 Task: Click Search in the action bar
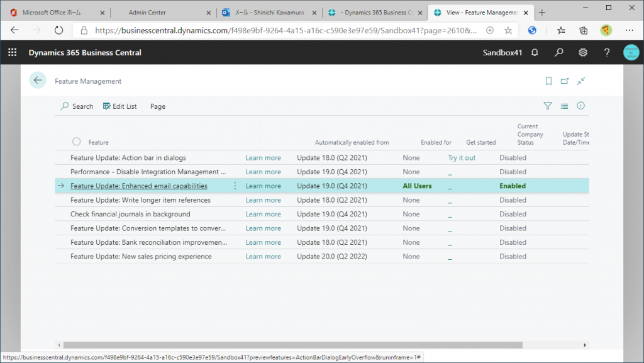coord(77,106)
